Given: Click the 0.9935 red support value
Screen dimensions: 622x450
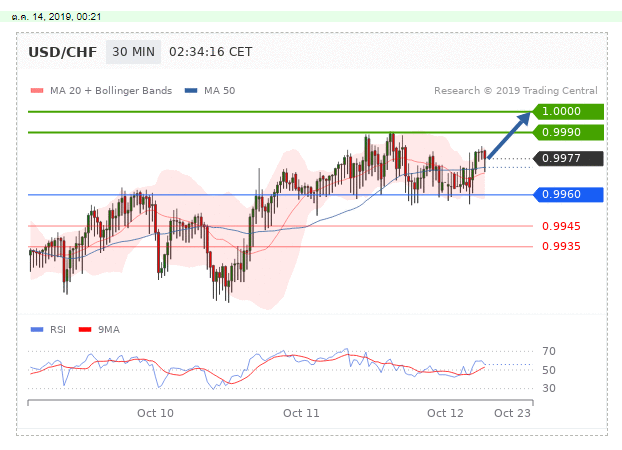Looking at the screenshot, I should pyautogui.click(x=561, y=246).
